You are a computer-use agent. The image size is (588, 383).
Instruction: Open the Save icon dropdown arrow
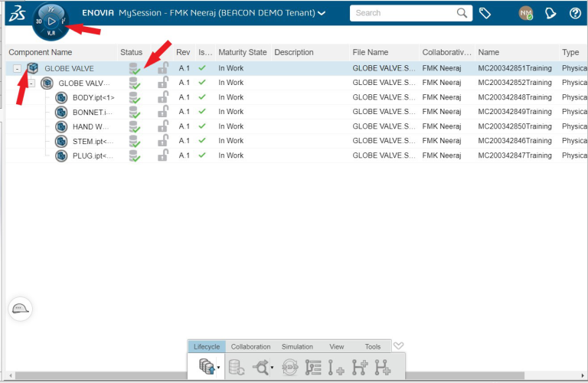[219, 368]
